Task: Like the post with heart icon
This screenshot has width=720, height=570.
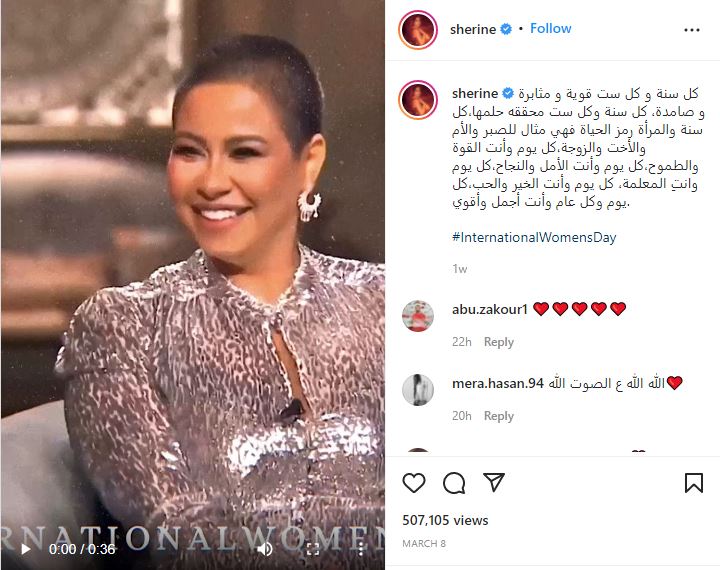Action: (414, 483)
